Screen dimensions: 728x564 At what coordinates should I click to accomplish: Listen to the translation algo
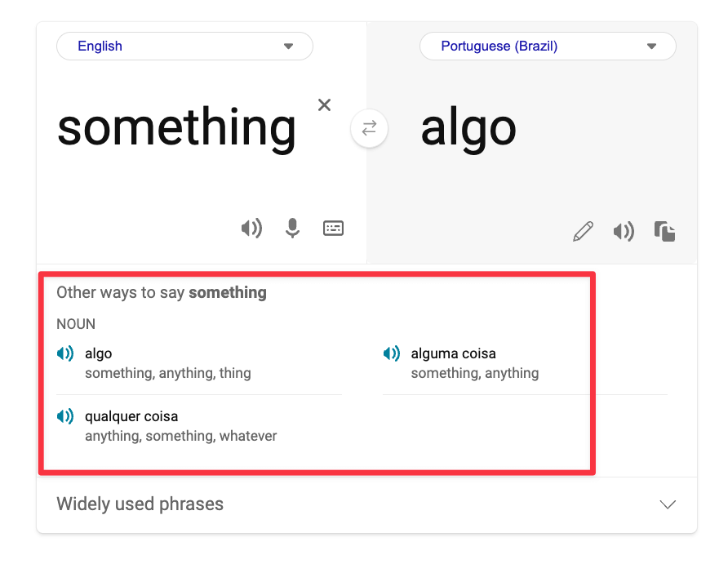[624, 231]
